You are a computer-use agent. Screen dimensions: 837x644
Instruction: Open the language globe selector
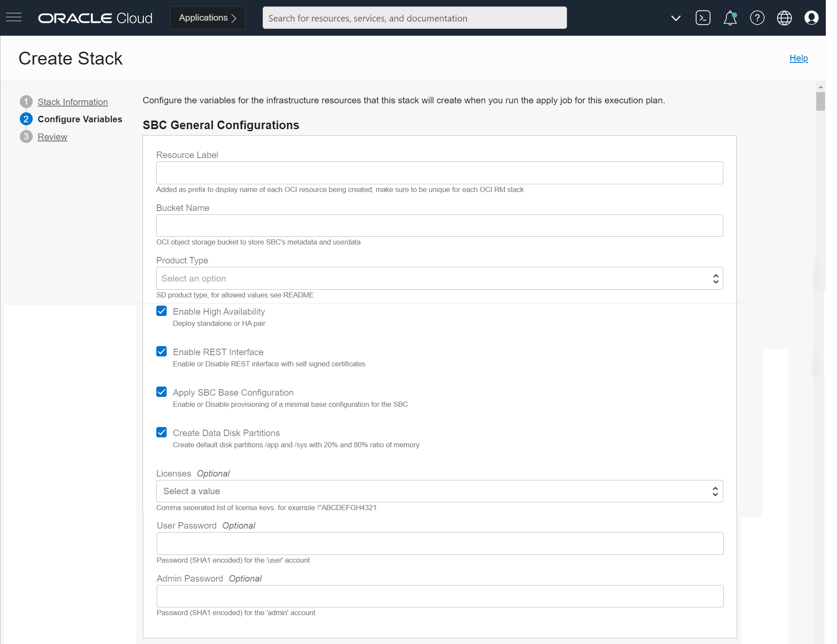coord(784,18)
